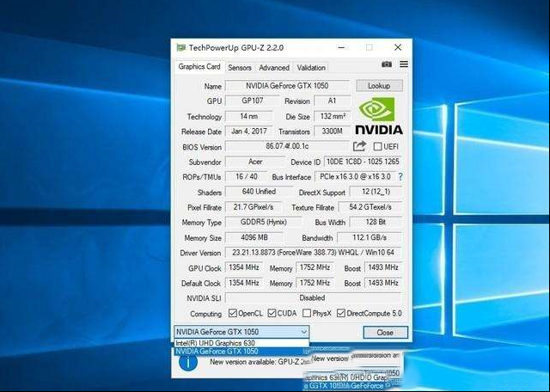Click the Default Clock row Boost 1493 MHz

coord(383,283)
